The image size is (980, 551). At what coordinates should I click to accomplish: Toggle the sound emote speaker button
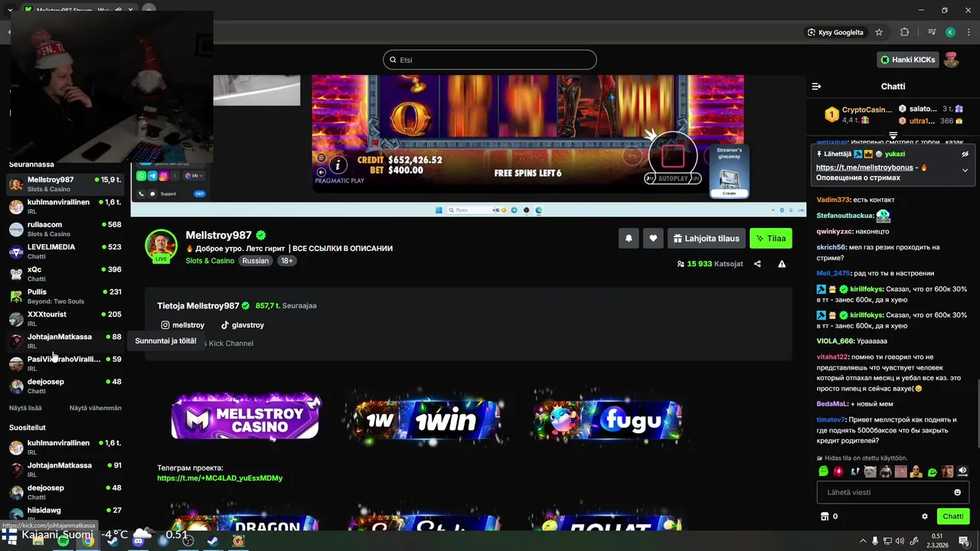(x=963, y=471)
